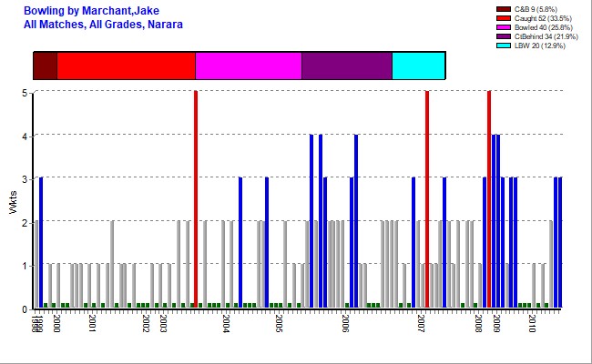592x364 pixels.
Task: Click the 2005 year label on x-axis
Action: click(280, 325)
